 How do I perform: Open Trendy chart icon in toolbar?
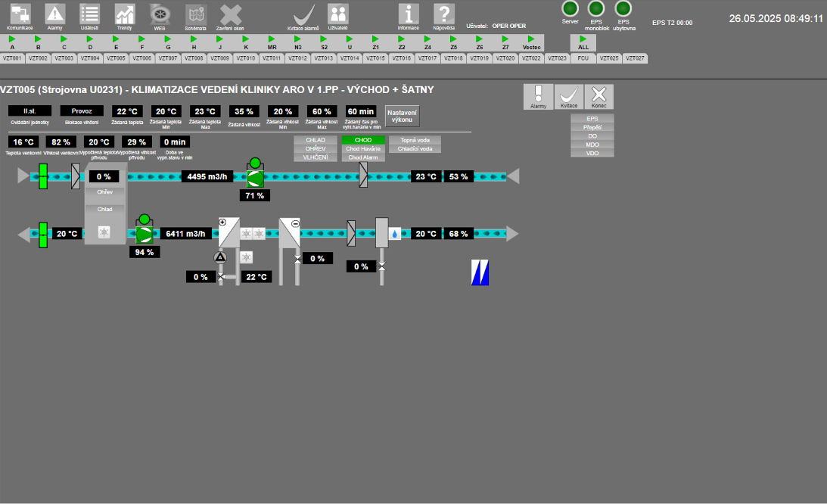tap(124, 14)
